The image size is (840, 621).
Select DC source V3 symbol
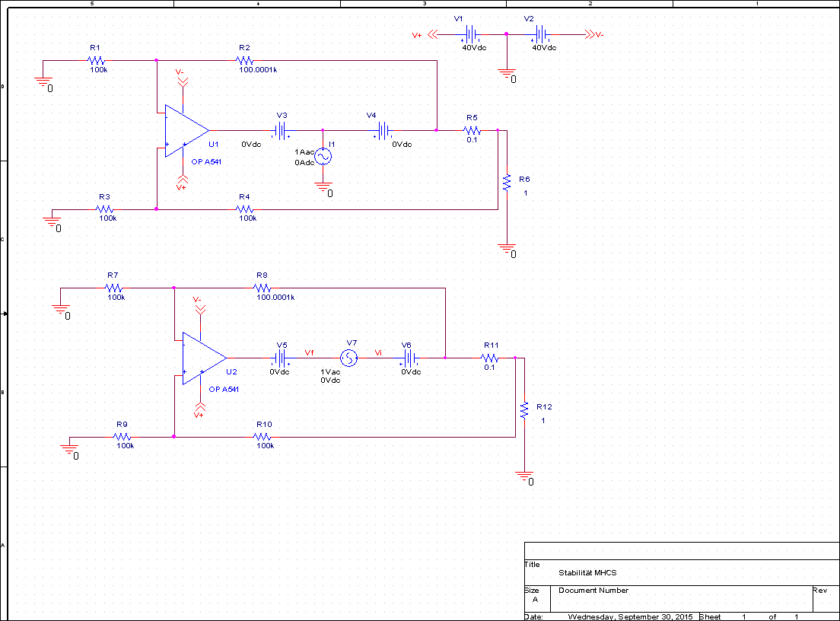coord(282,131)
